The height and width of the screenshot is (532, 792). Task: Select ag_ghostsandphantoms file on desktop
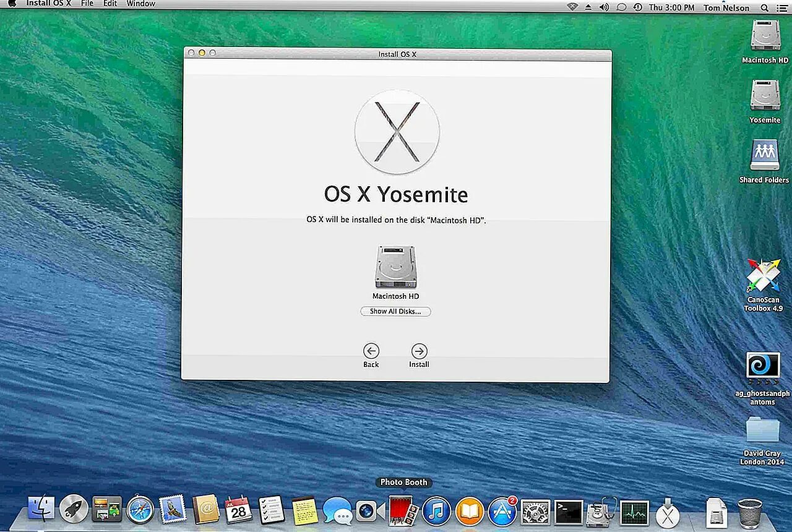[x=763, y=367]
